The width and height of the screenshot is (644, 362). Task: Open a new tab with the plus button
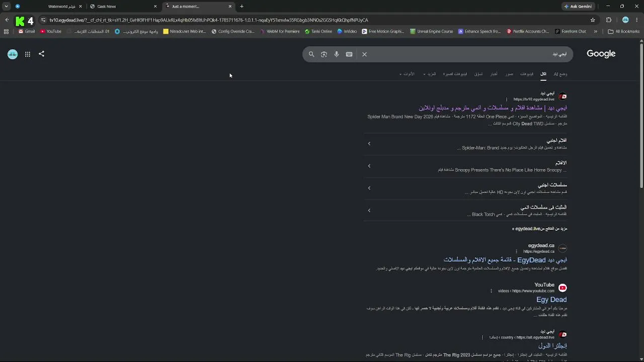click(x=242, y=7)
